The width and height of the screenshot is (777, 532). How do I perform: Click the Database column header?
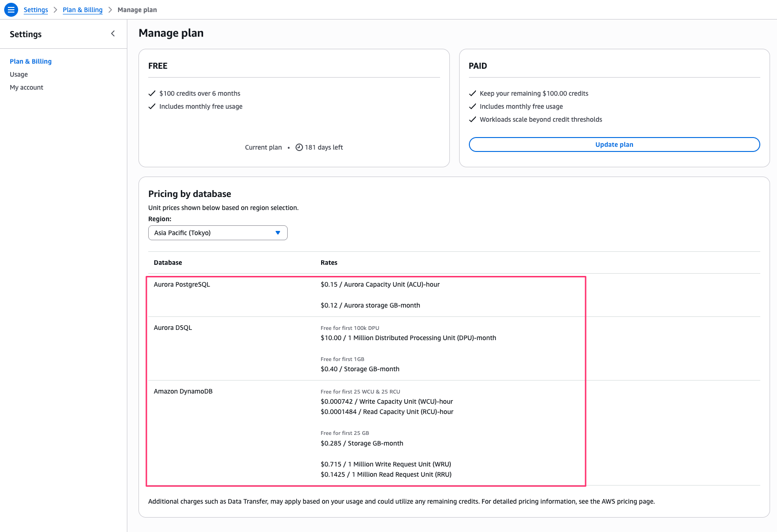168,263
